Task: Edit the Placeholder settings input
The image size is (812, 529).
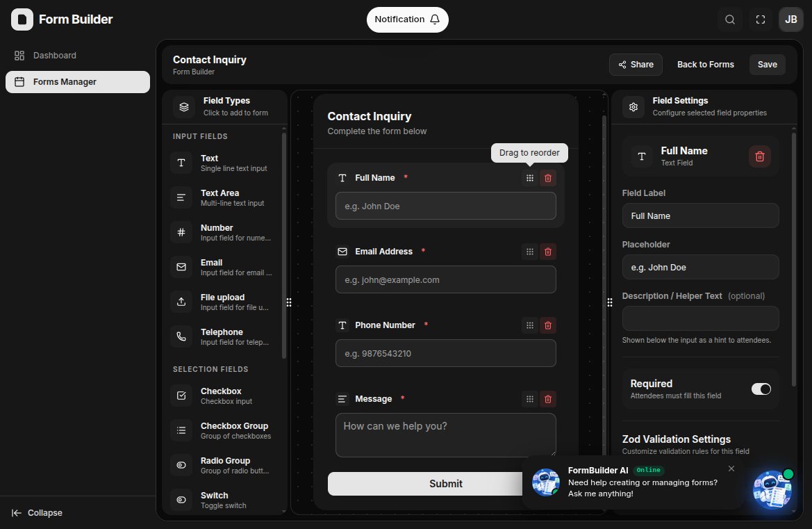Action: 700,268
